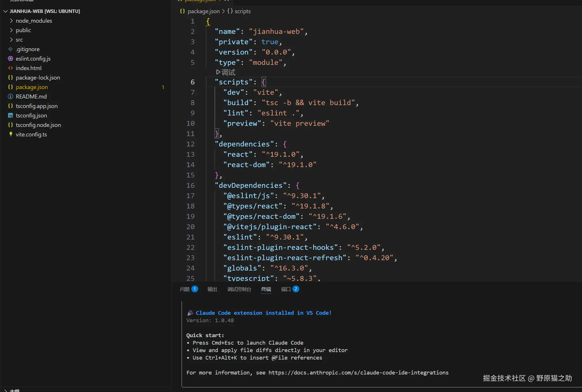
Task: Open the 端口 panel tab
Action: coord(286,289)
